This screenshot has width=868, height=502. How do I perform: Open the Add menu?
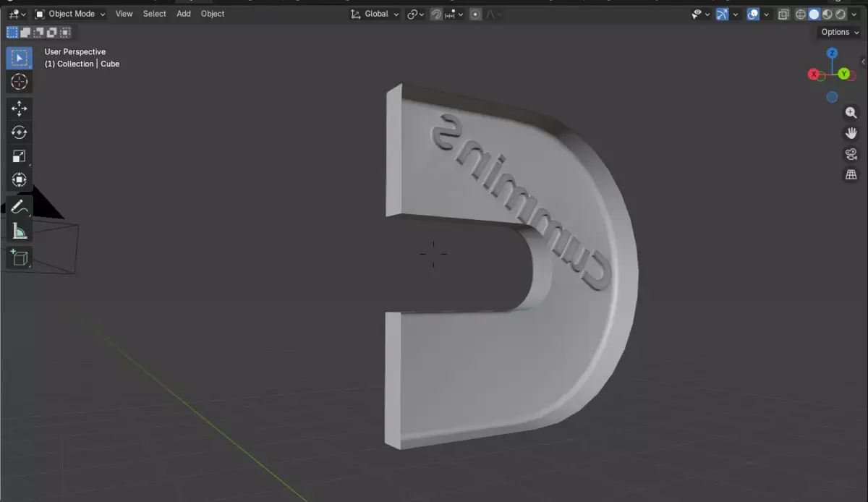click(184, 14)
